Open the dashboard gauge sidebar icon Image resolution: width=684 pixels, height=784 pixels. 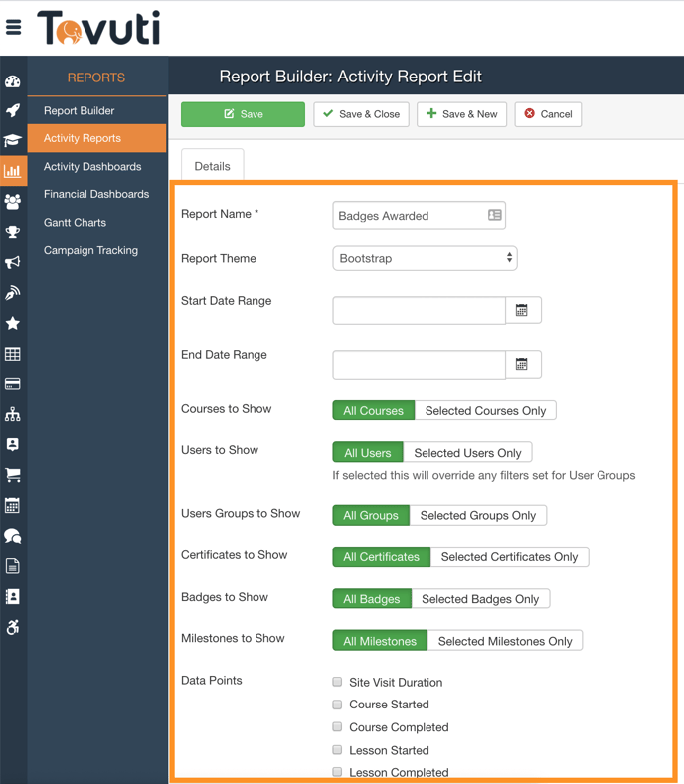point(13,81)
